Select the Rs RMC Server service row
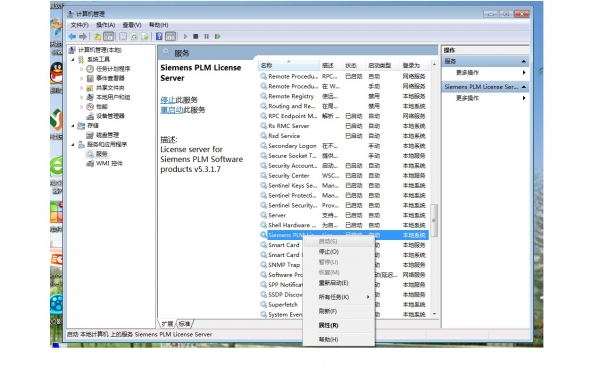Image resolution: width=600 pixels, height=377 pixels. pos(344,126)
